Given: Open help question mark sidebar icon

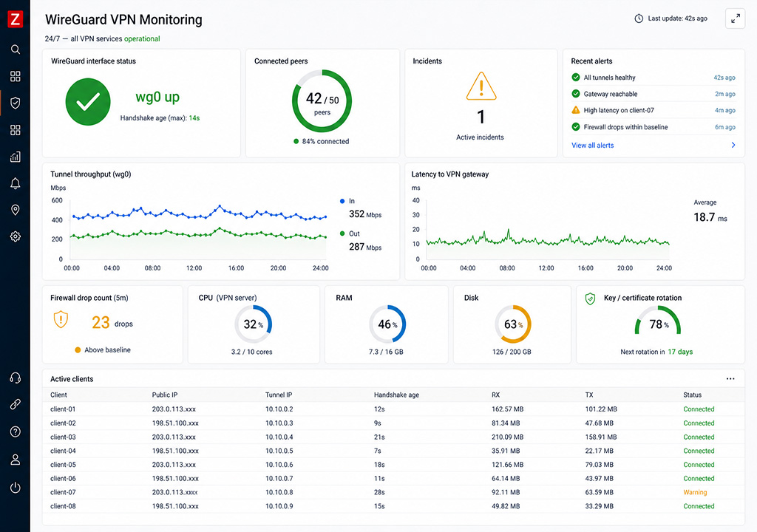Looking at the screenshot, I should pos(15,432).
